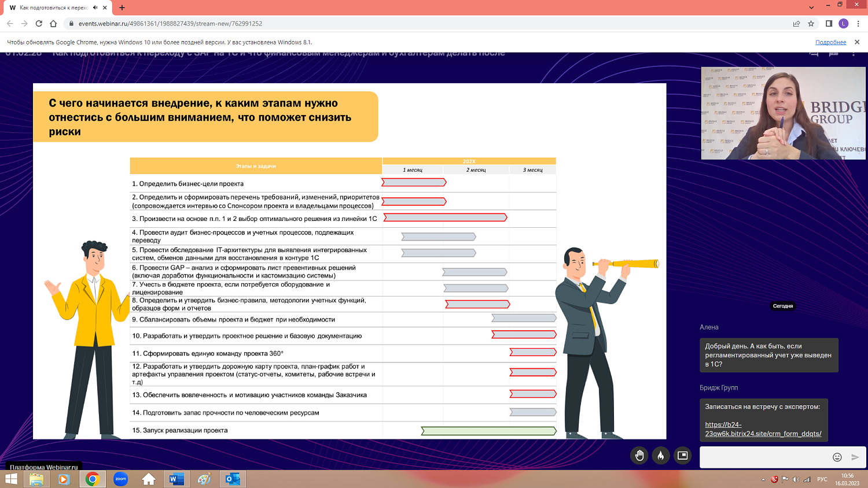868x488 pixels.
Task: Open 'Подробнее' in the Chrome update notice
Action: (831, 42)
